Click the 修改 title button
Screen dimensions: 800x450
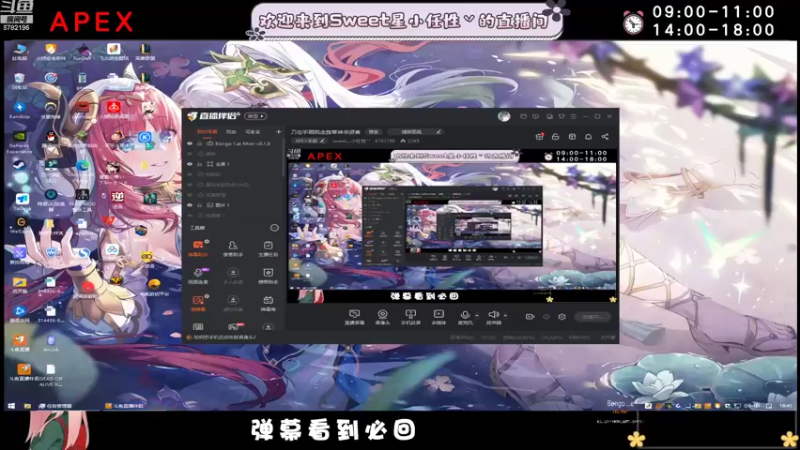coord(374,132)
